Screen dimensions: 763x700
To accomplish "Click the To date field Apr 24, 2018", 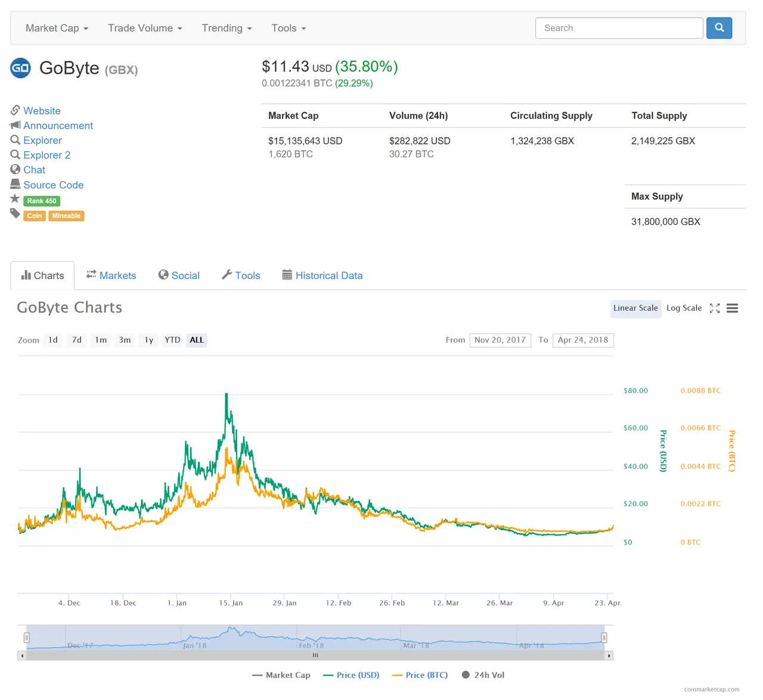I will 583,340.
